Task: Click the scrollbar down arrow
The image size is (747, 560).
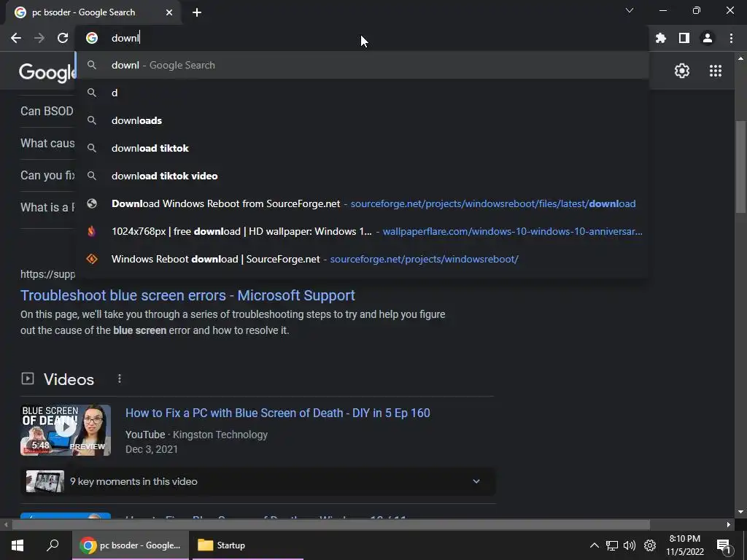Action: [x=740, y=512]
